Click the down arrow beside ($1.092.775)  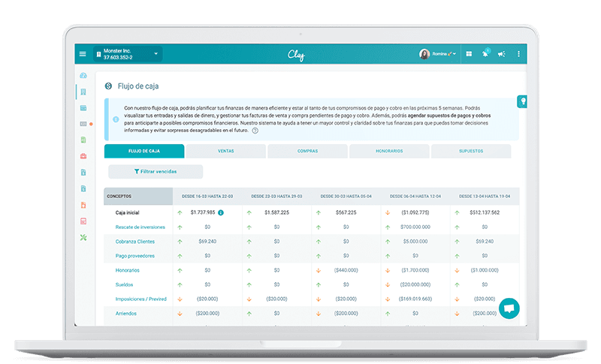point(388,212)
